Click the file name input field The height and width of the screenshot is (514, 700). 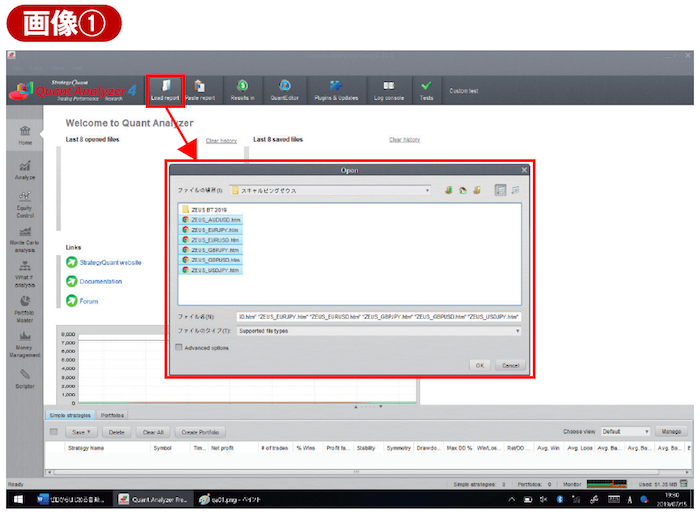(x=379, y=317)
